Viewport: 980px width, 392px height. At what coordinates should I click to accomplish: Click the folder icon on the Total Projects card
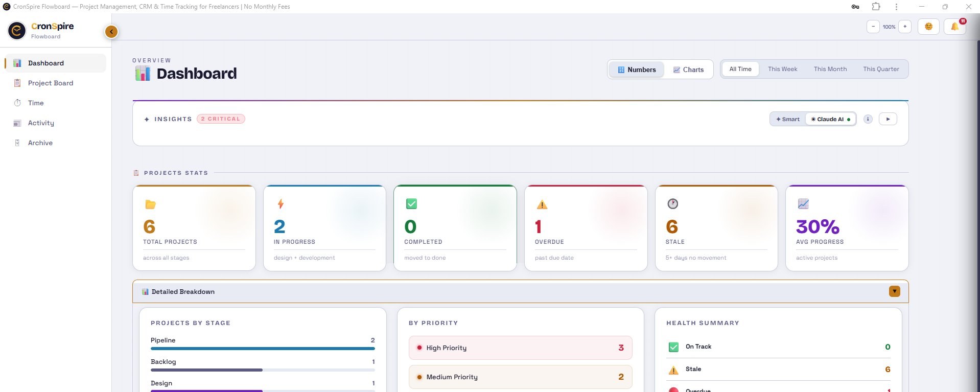[150, 204]
